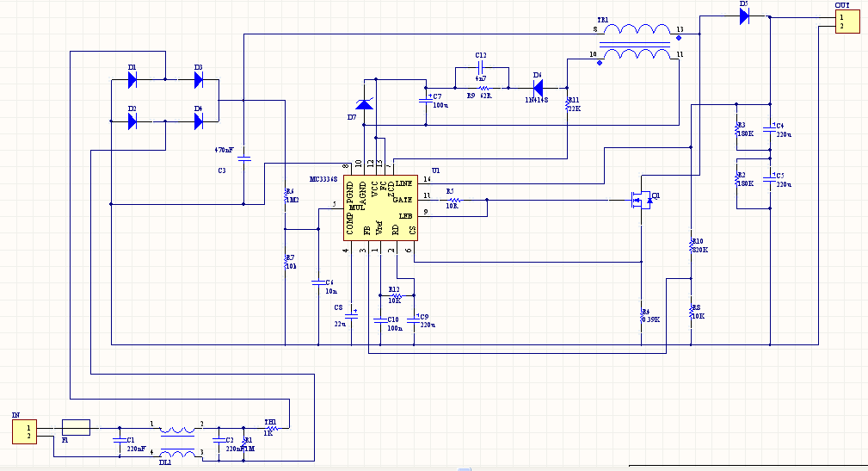
Task: Select capacitor C1 symbol
Action: [x=119, y=441]
